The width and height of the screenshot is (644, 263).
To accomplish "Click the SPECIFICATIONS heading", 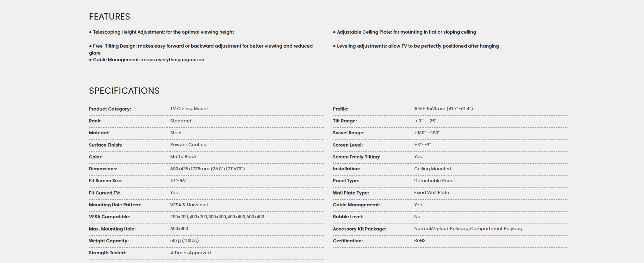I will point(124,91).
